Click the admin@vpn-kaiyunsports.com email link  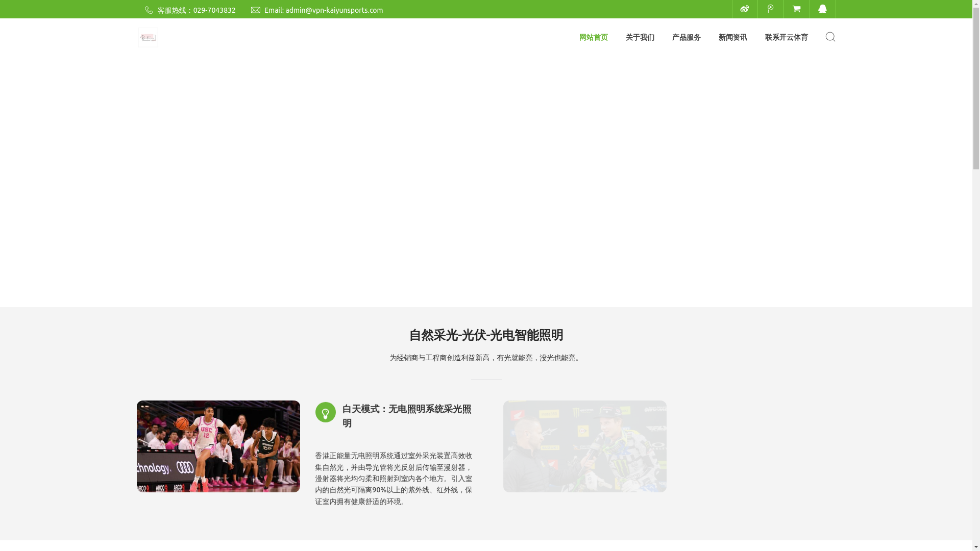pos(334,10)
